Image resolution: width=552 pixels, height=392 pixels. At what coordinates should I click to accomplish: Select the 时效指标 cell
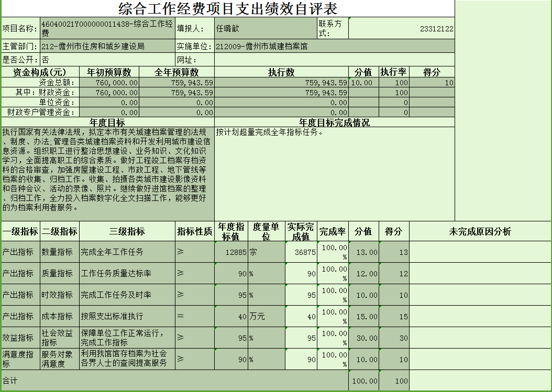coord(60,295)
